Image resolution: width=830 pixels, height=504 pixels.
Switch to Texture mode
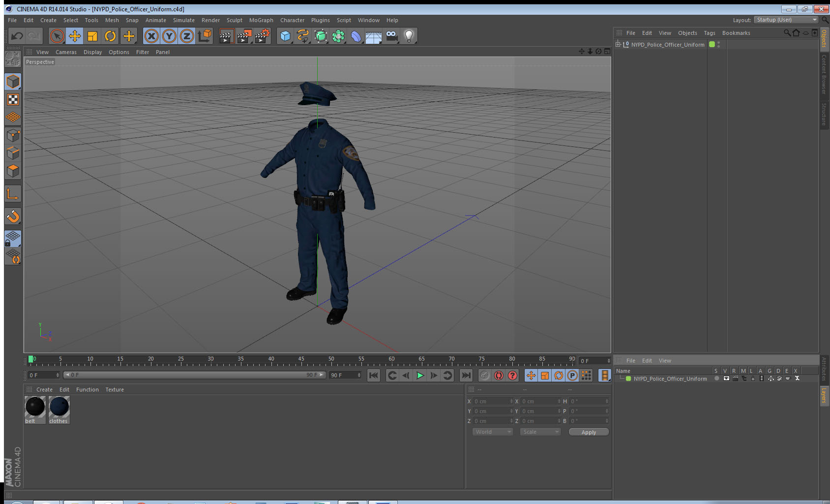(x=13, y=100)
